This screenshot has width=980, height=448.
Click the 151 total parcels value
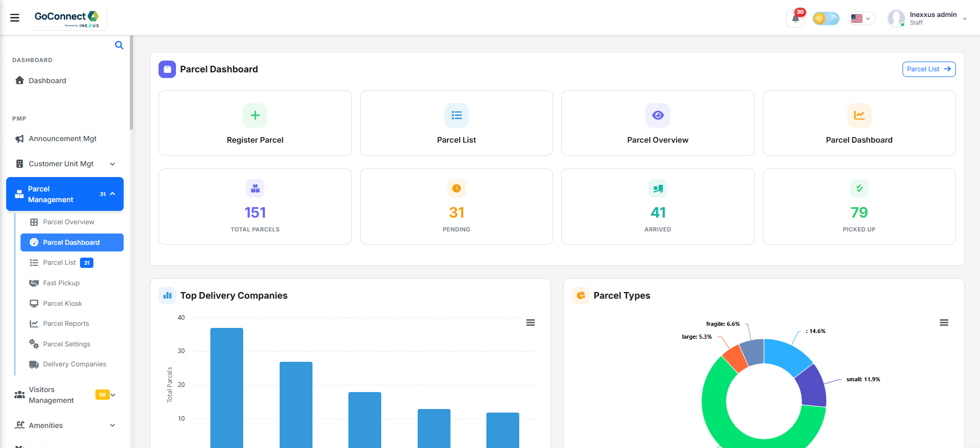click(x=255, y=212)
